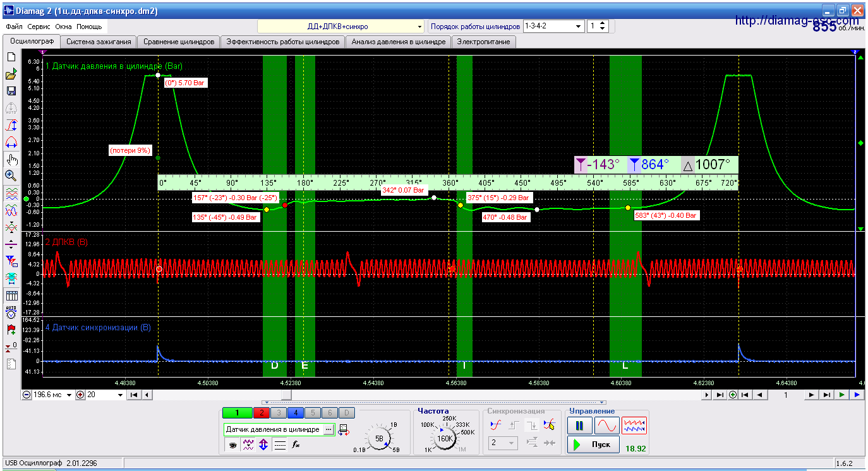Click the pause button in Управление
This screenshot has height=471, width=868.
coord(579,425)
